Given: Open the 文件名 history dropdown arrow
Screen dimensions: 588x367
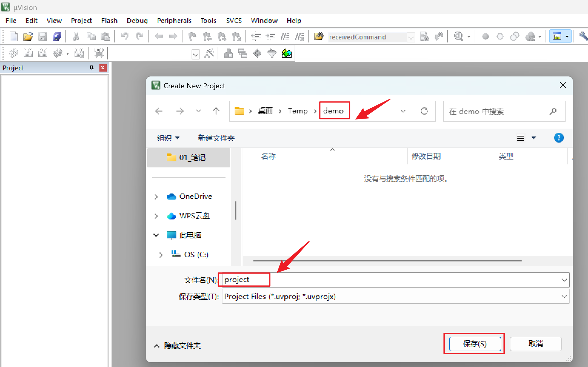Looking at the screenshot, I should pos(564,280).
